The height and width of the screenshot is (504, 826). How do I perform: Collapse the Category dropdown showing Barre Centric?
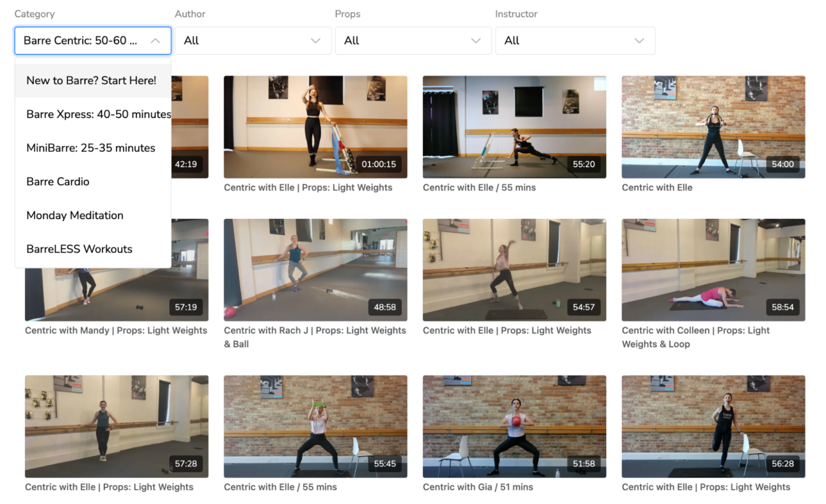click(155, 40)
